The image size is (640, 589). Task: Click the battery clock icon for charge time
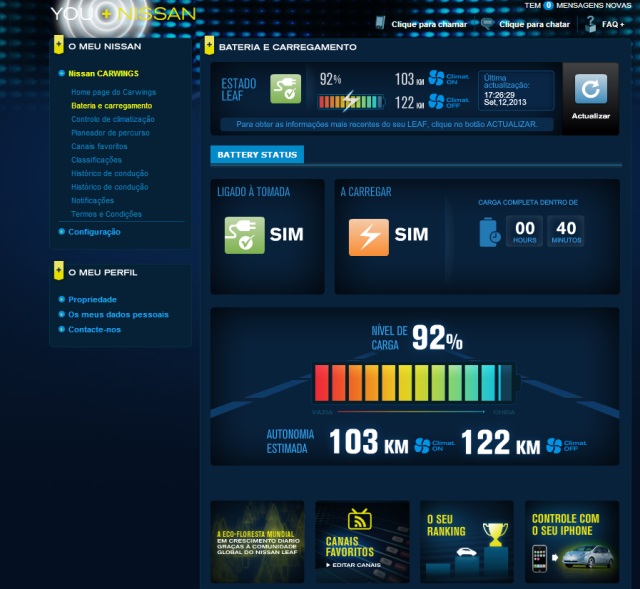[490, 232]
